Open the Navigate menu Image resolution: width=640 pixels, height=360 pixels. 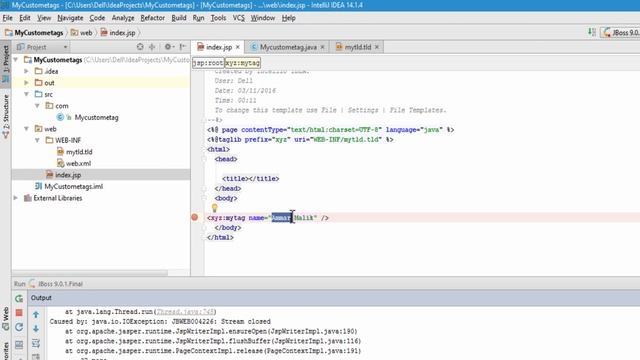pos(70,18)
